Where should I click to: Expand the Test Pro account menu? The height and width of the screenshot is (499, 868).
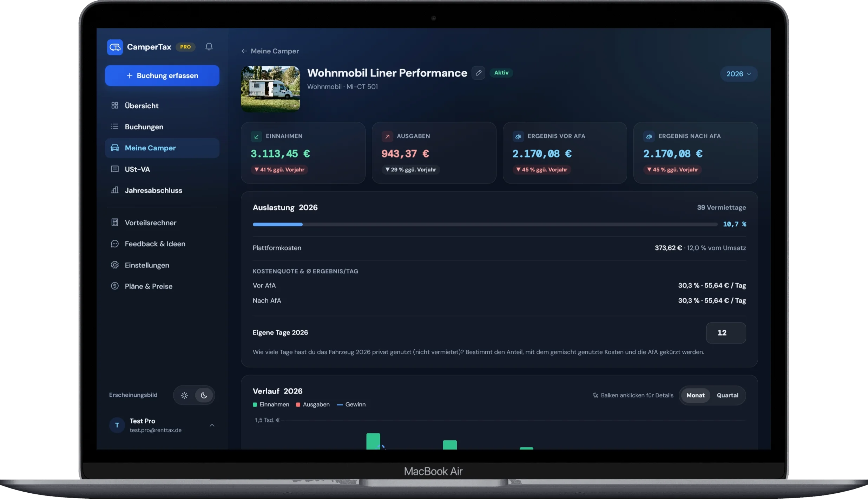pos(212,425)
